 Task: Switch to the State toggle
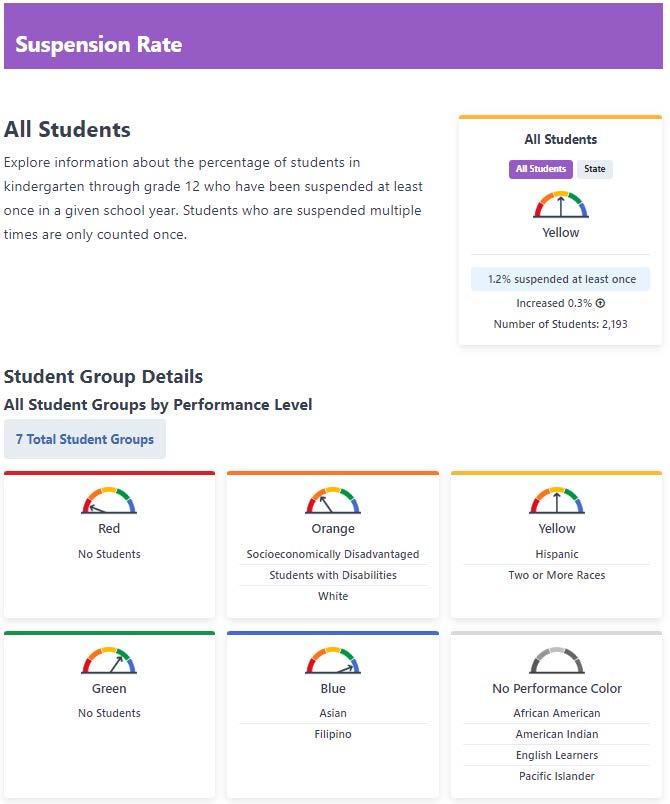[x=595, y=169]
